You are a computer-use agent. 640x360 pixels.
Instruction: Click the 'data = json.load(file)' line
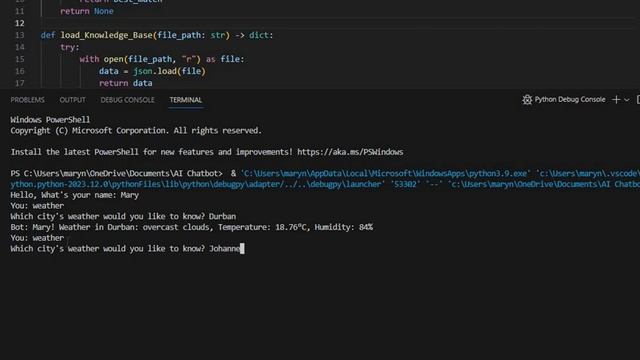click(x=152, y=71)
